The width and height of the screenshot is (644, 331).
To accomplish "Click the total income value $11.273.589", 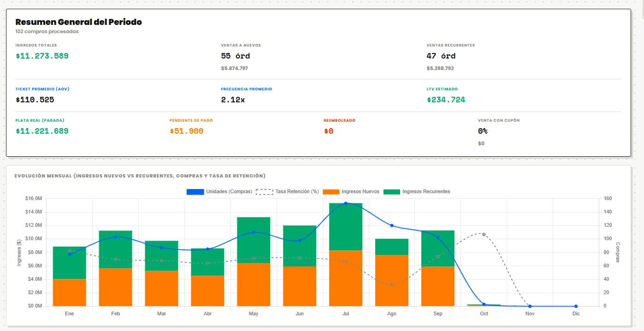I will [42, 56].
